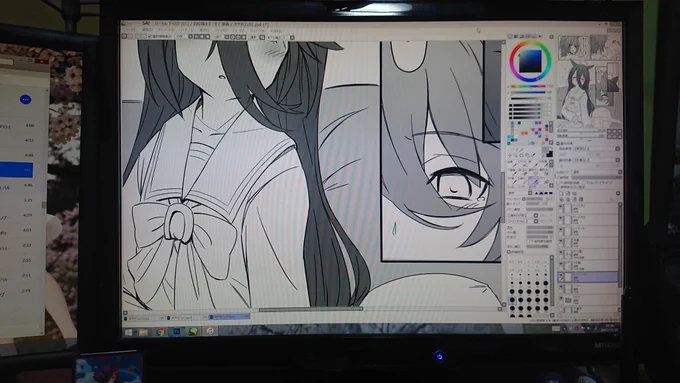This screenshot has height=383, width=680.
Task: Open the brush texture dropdown
Action: coord(536,221)
